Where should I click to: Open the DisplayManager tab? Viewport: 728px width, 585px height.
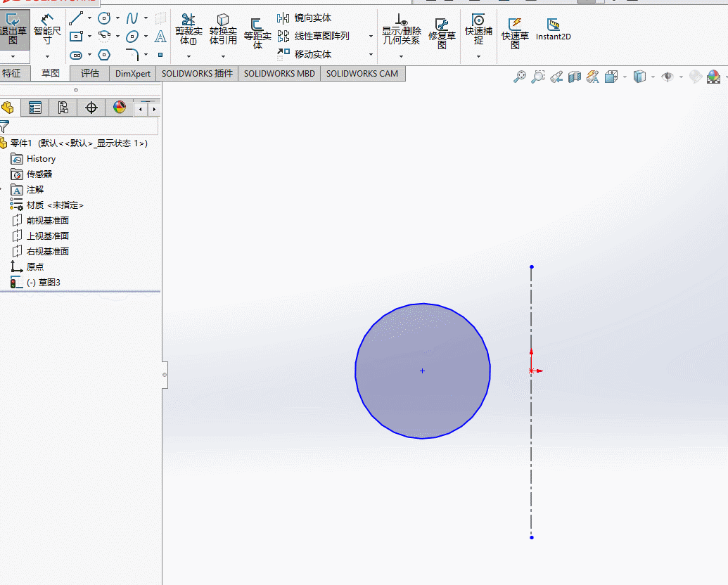pyautogui.click(x=120, y=108)
